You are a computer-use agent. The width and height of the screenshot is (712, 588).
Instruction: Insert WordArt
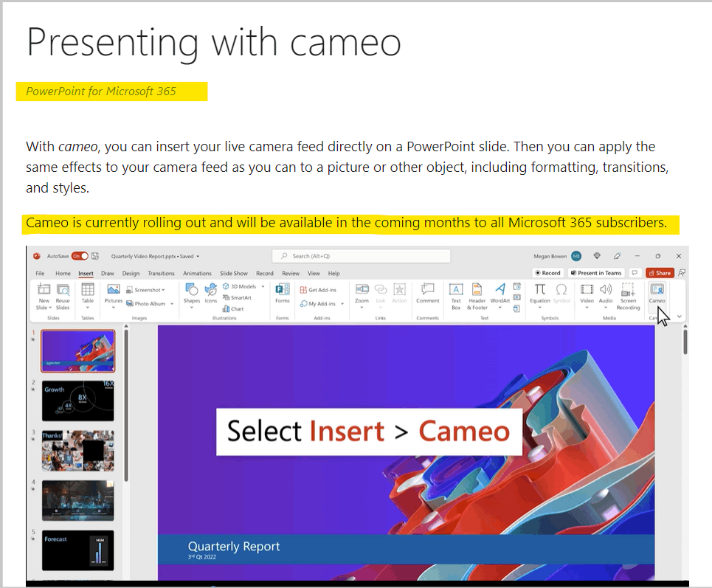pos(500,294)
